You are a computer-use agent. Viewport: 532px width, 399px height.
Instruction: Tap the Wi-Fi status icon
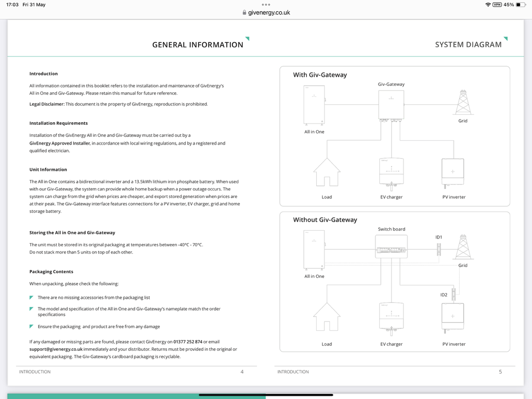point(488,5)
